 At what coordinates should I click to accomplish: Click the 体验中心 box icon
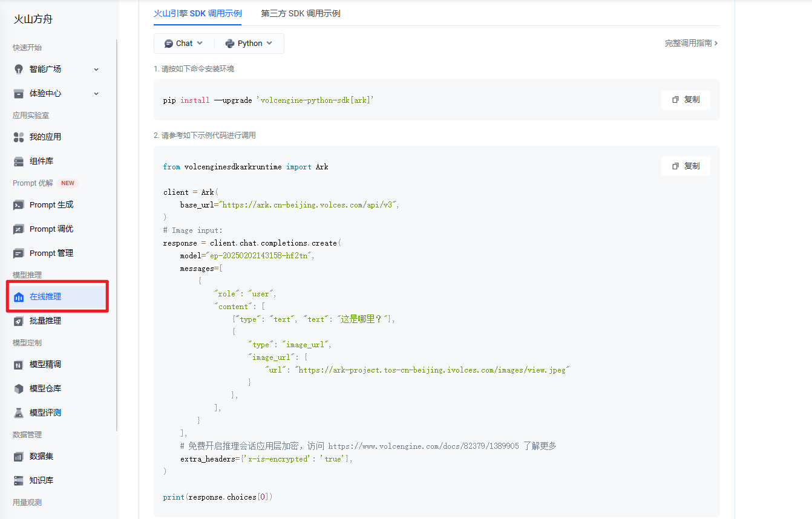pyautogui.click(x=19, y=93)
